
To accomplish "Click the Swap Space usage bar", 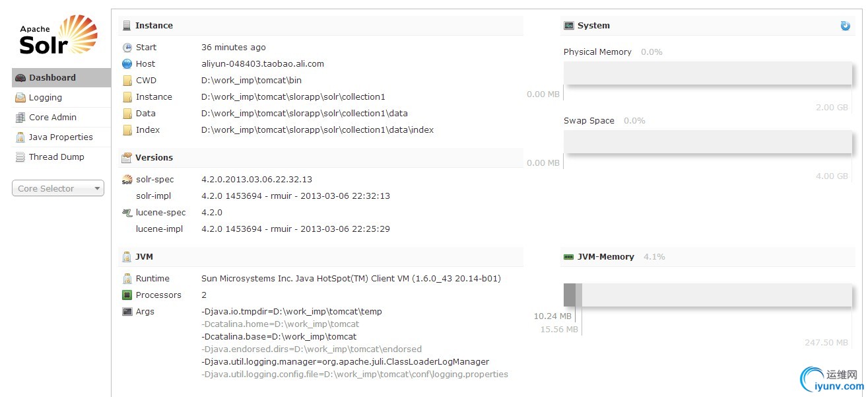I will (x=708, y=141).
